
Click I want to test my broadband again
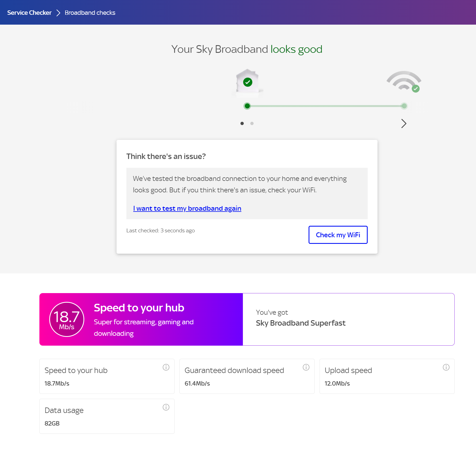[x=187, y=208]
